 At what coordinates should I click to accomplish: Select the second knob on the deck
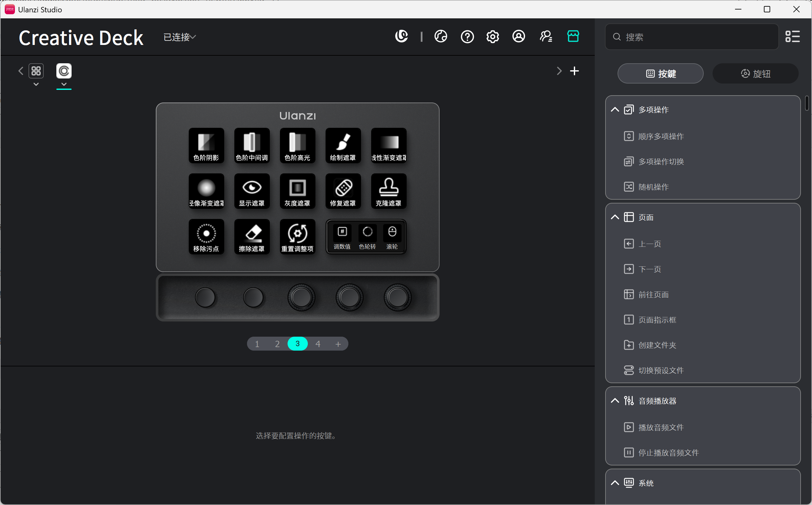(x=253, y=297)
